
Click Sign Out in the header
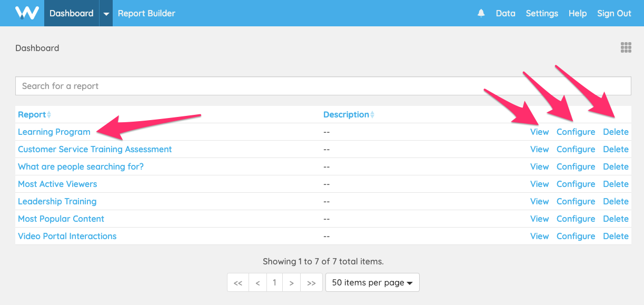[614, 13]
